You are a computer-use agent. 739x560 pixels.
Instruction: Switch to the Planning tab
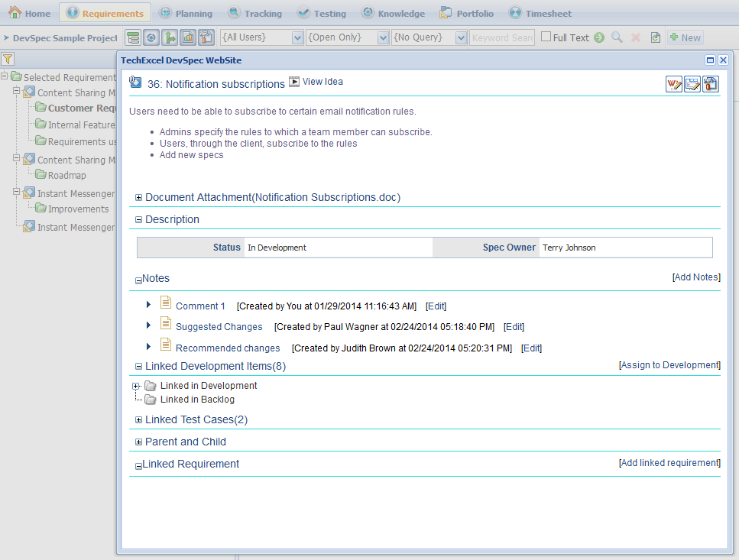[x=186, y=13]
